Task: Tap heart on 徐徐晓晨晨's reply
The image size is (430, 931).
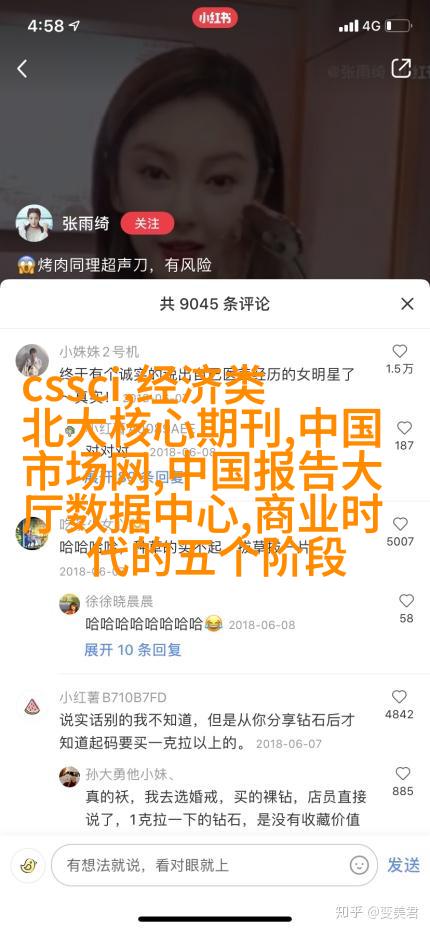Action: pos(406,600)
